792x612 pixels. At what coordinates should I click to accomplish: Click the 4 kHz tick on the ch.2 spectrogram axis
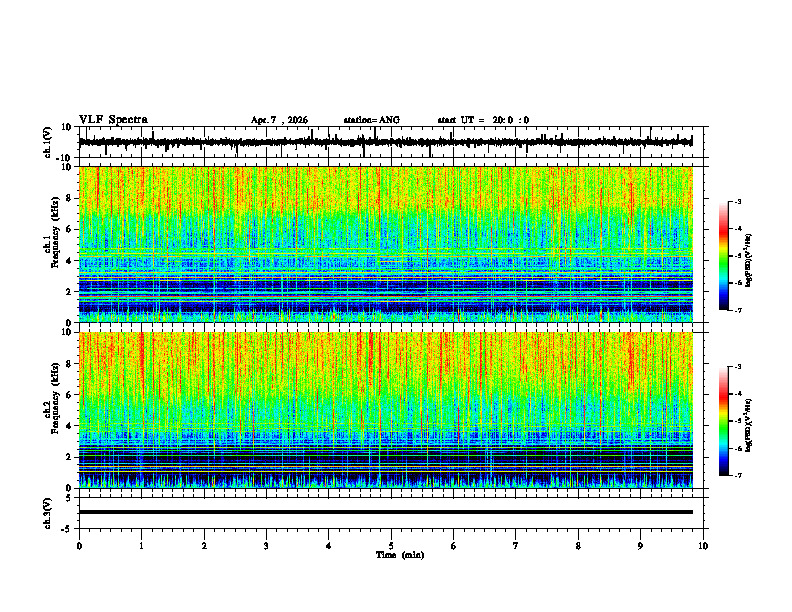[69, 426]
